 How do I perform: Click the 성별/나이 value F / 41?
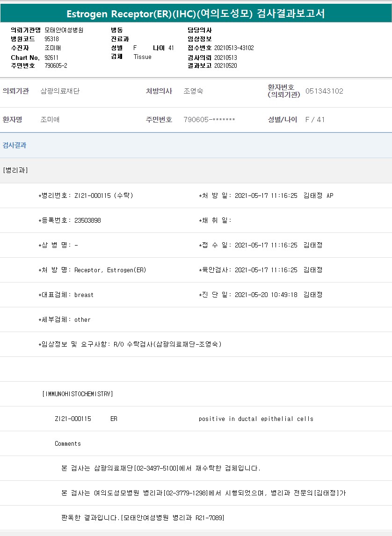coord(315,120)
